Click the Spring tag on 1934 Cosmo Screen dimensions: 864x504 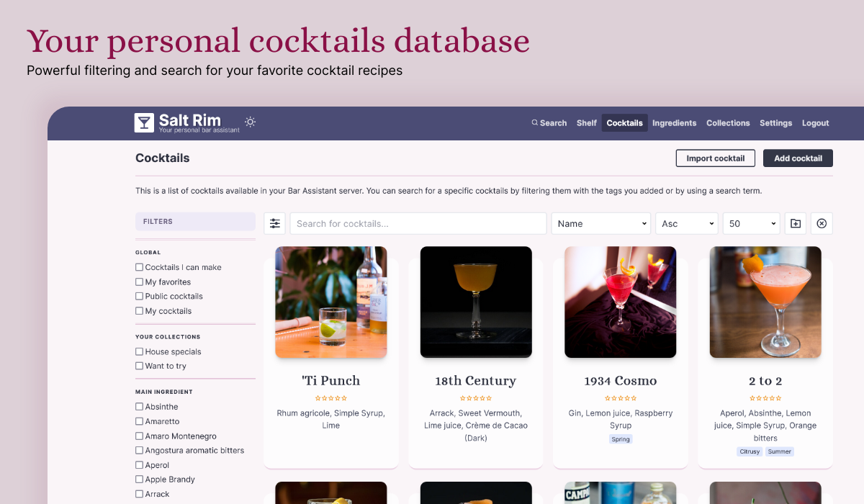coord(621,439)
